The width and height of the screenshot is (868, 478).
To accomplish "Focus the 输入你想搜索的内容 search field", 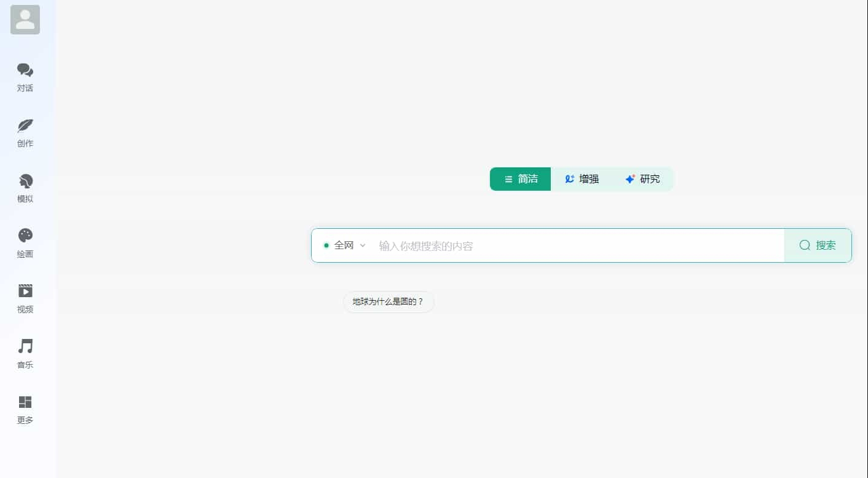I will pos(578,245).
